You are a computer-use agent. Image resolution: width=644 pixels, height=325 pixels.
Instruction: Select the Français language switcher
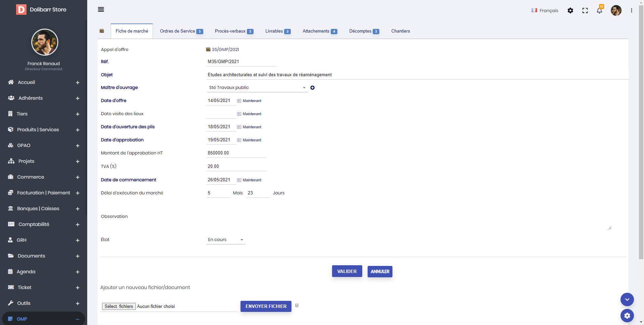(x=545, y=10)
